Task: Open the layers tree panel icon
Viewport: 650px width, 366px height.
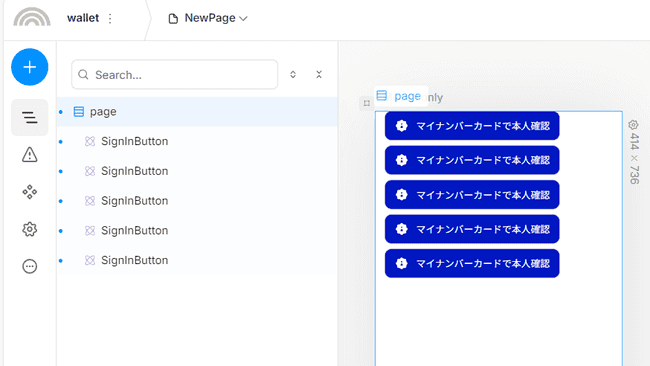Action: coord(29,118)
